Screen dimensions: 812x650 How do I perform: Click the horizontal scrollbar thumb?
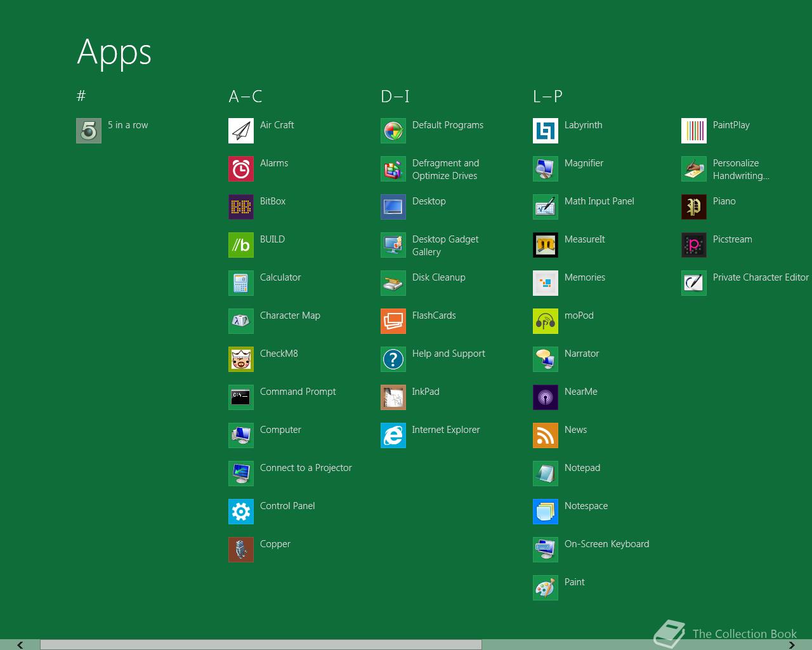point(261,645)
